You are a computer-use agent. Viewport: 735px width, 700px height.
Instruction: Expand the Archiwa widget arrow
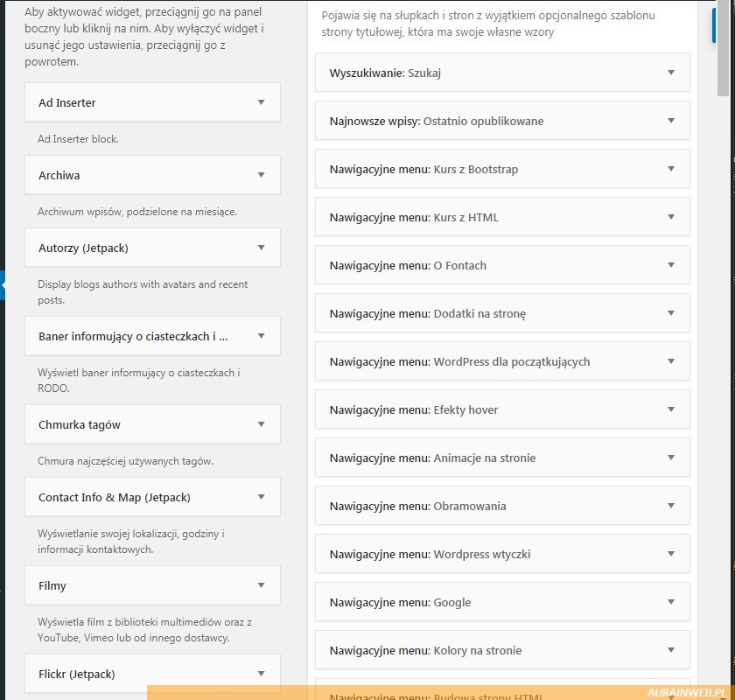click(261, 175)
